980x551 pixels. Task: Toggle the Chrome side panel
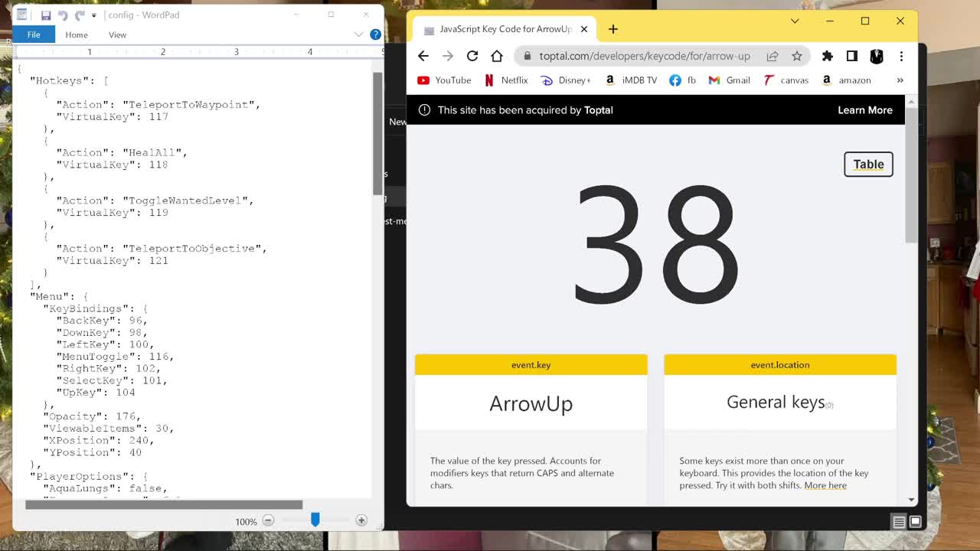point(851,56)
